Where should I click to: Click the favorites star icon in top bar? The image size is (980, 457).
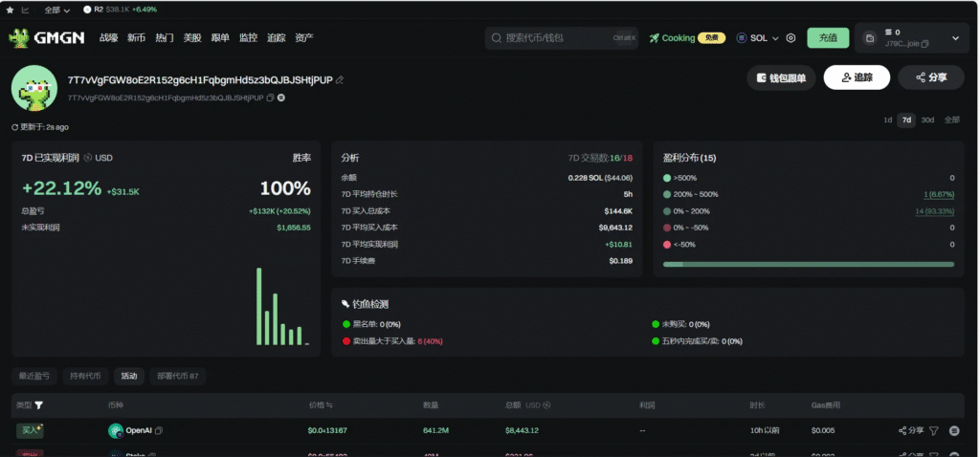10,10
